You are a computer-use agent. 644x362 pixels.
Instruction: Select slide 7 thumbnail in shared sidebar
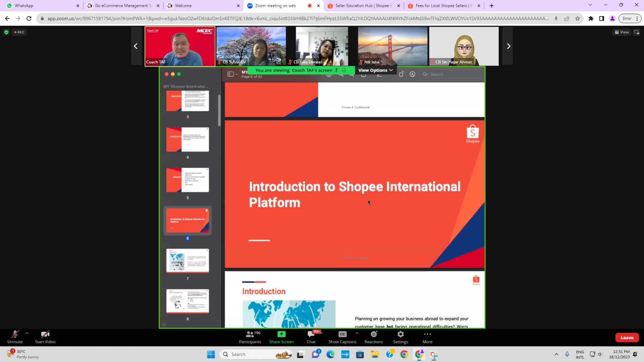click(188, 261)
